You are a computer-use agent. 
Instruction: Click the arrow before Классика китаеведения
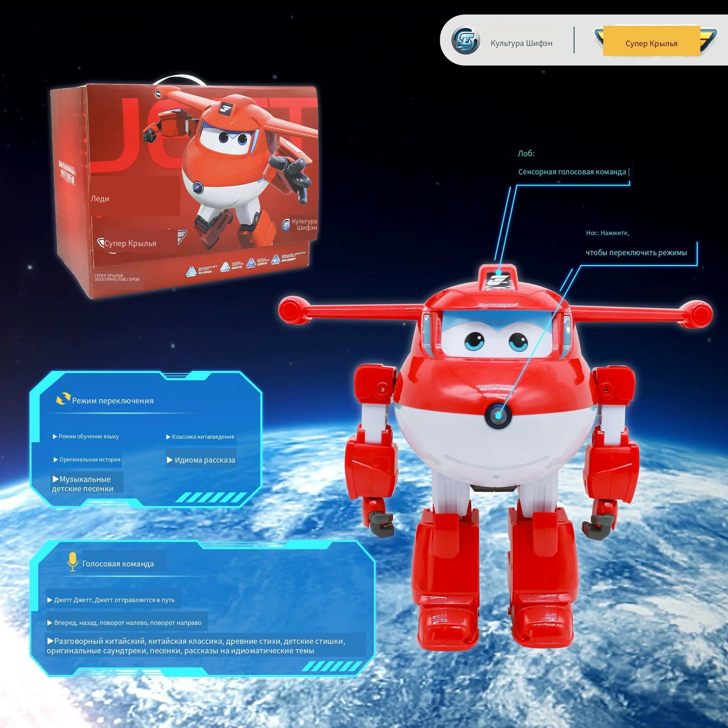coord(168,437)
